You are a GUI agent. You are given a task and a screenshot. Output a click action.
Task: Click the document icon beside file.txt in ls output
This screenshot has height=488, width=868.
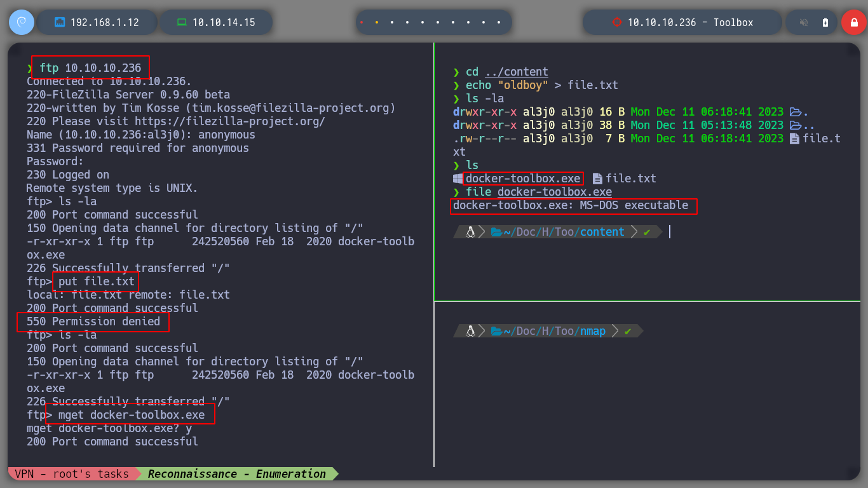coord(597,179)
